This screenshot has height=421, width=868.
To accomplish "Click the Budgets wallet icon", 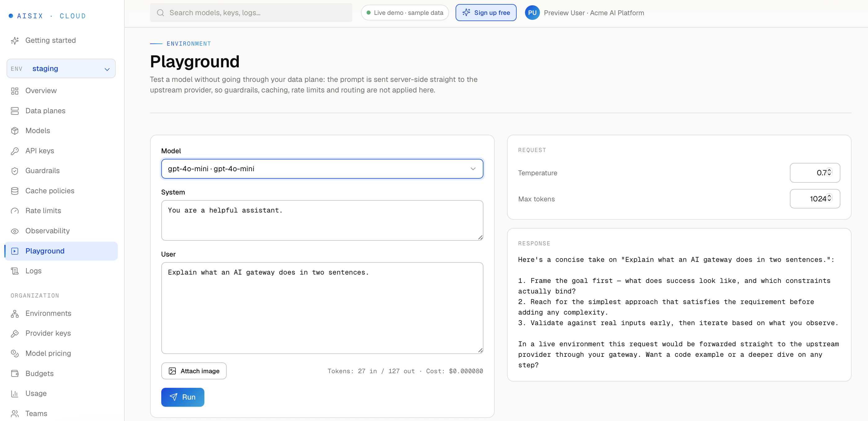I will coord(15,374).
